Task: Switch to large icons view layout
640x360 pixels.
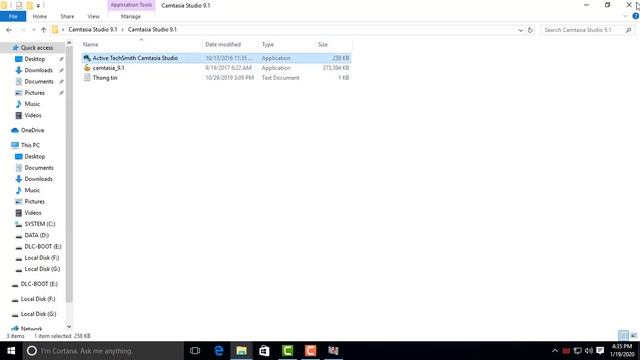Action: pos(633,336)
